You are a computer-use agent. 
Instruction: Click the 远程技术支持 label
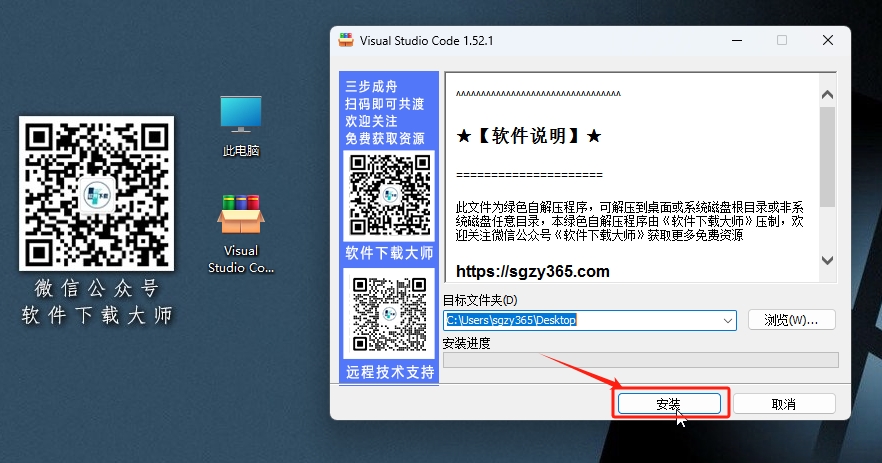coord(390,372)
